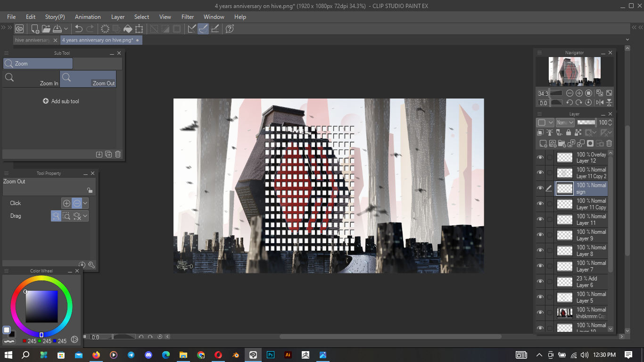Screen dimensions: 644x362
Task: Select 4 years anniversary on hive.png tab
Action: tap(101, 40)
